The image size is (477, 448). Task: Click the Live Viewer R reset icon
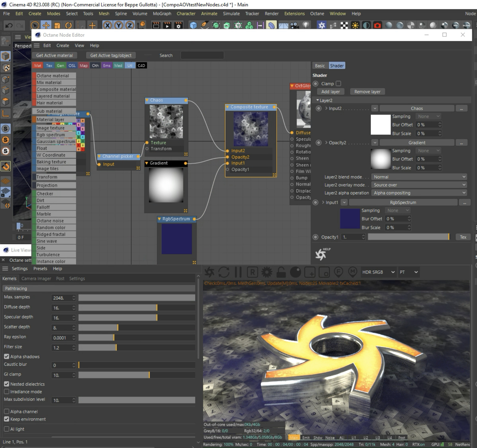252,272
